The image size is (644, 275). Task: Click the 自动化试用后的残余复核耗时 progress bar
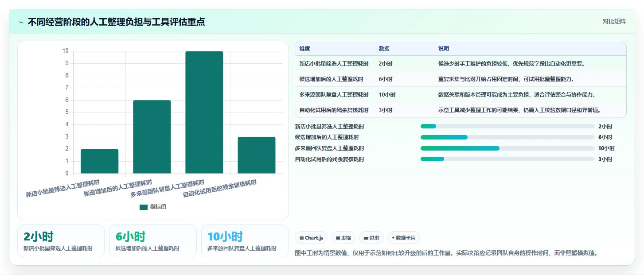point(507,159)
